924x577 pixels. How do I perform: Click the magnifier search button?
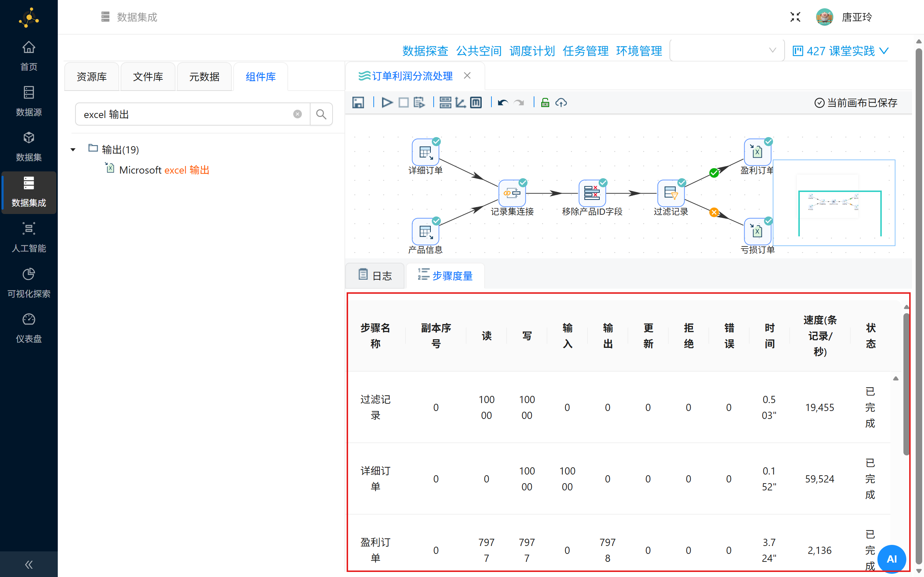click(x=321, y=114)
